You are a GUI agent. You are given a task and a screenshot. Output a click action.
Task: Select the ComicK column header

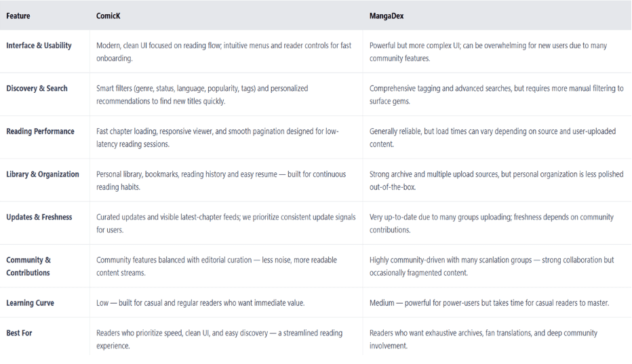(108, 16)
